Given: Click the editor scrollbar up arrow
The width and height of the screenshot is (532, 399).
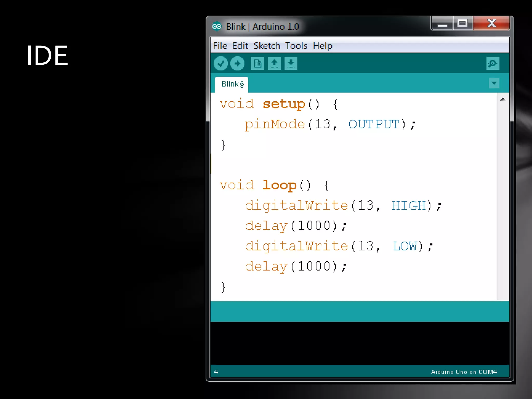Looking at the screenshot, I should [x=502, y=99].
